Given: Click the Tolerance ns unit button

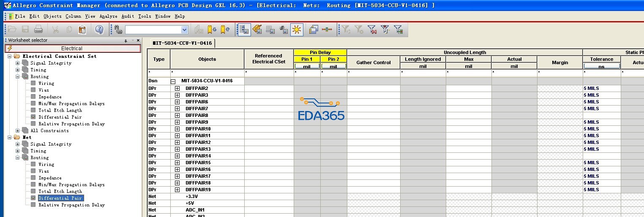Looking at the screenshot, I should tap(602, 66).
